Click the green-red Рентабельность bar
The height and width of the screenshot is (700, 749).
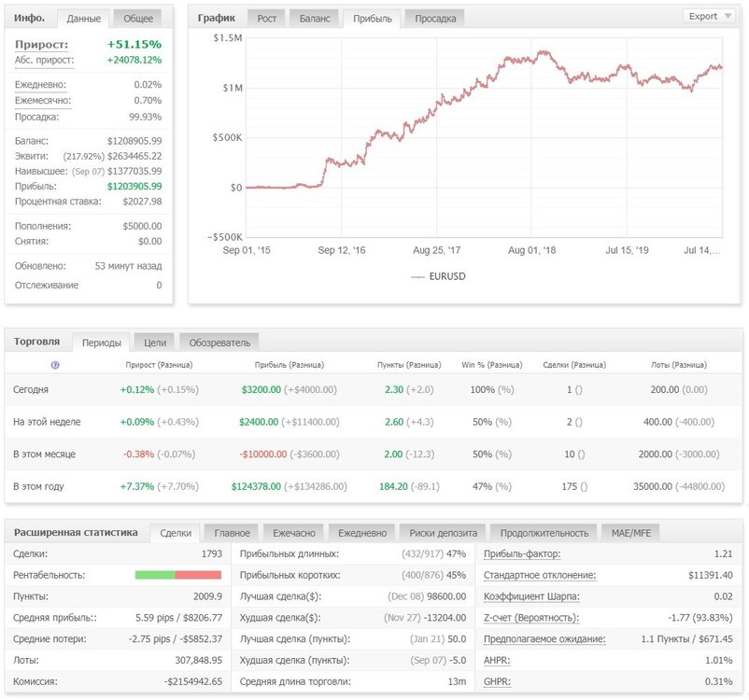click(178, 575)
